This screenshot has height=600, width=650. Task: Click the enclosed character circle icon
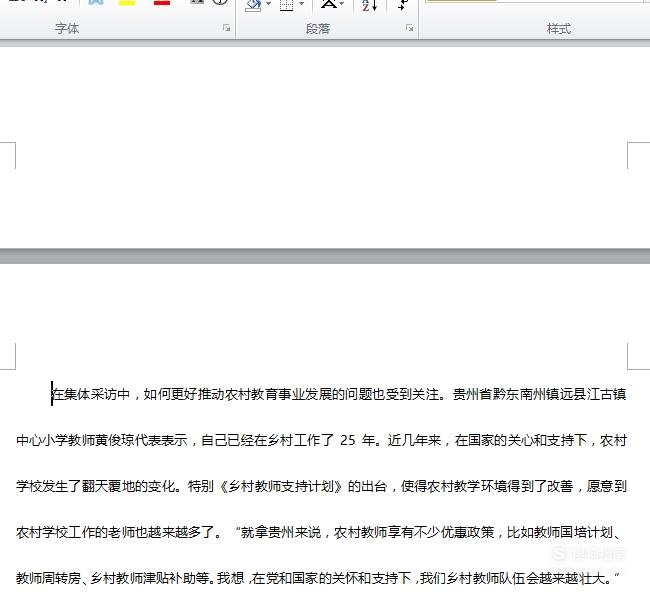point(220,2)
